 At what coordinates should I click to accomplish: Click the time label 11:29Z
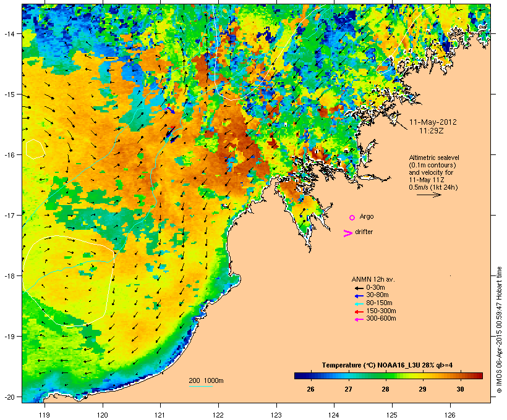point(432,131)
